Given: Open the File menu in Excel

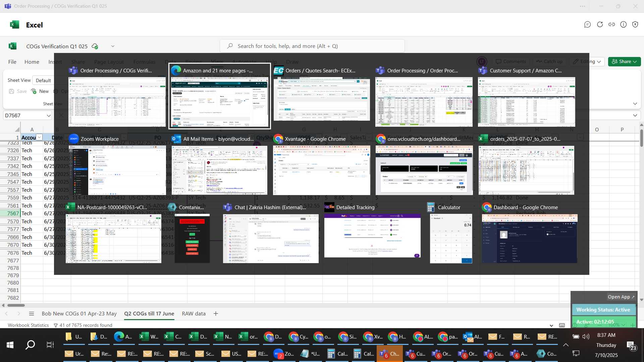Looking at the screenshot, I should coord(12,62).
